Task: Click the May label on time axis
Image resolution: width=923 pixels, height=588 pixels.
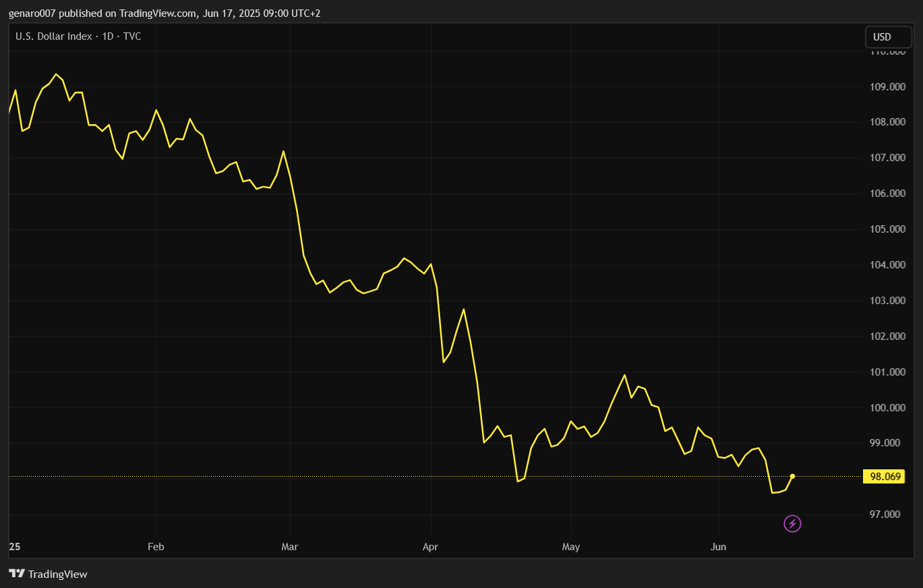Action: (x=571, y=547)
